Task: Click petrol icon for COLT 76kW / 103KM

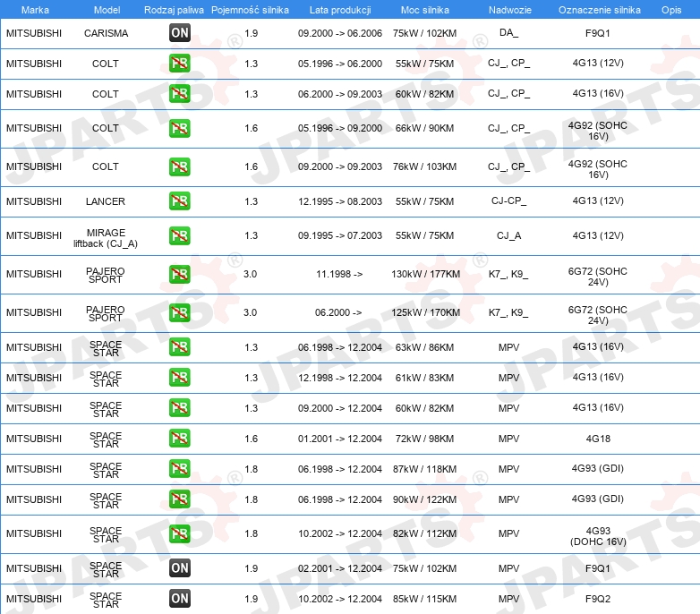Action: tap(180, 166)
